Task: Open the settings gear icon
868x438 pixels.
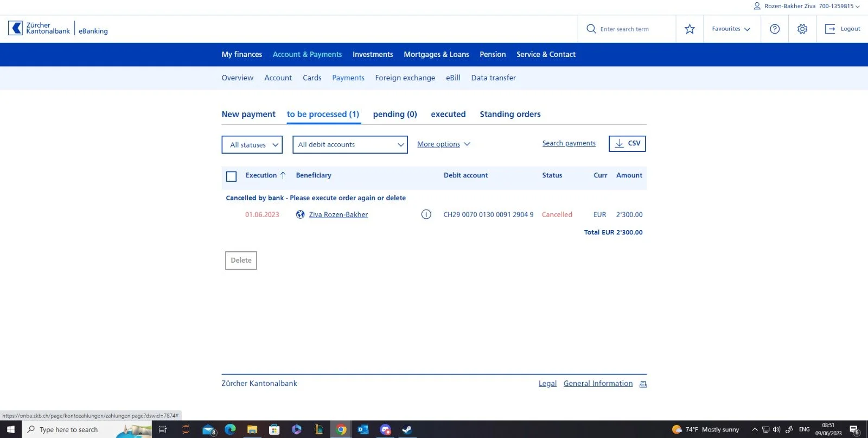Action: tap(802, 29)
